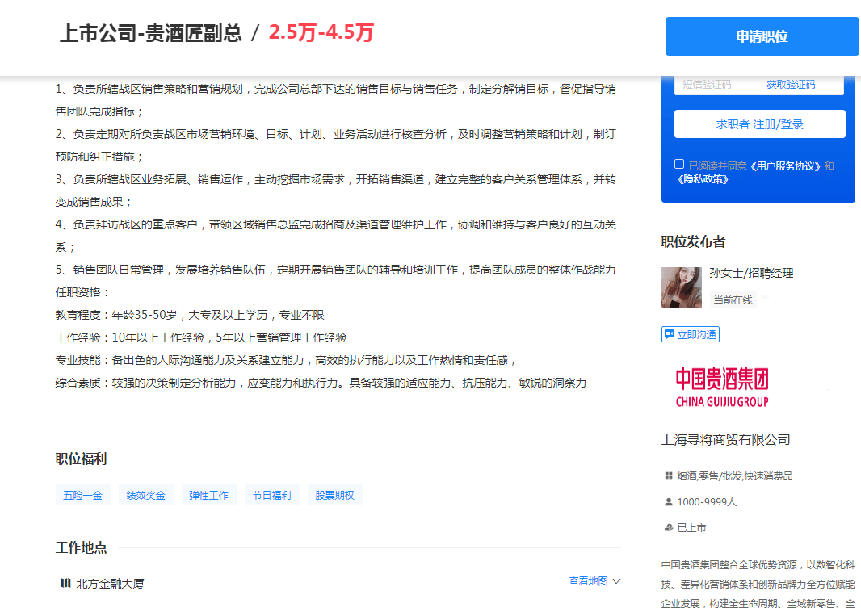Click the 申请职位 apply button

(x=760, y=36)
